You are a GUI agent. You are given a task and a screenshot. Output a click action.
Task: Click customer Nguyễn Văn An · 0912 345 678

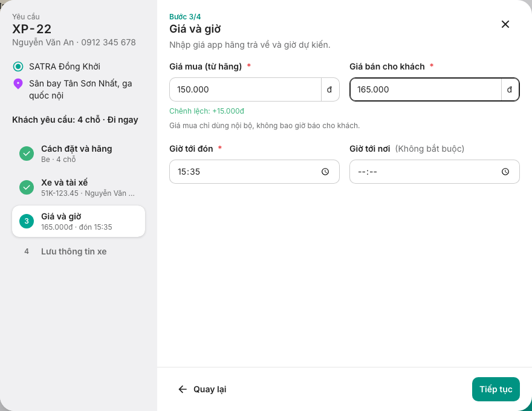tap(74, 42)
